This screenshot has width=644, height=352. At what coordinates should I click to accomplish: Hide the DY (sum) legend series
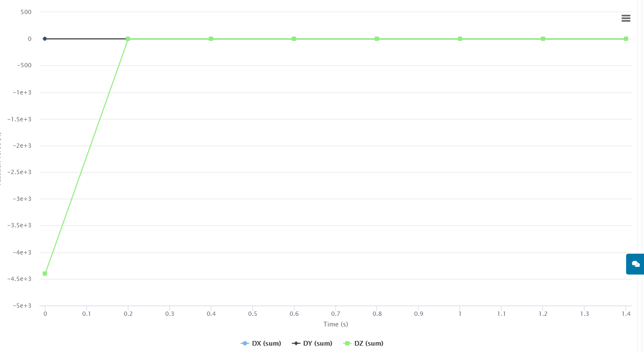(x=312, y=343)
